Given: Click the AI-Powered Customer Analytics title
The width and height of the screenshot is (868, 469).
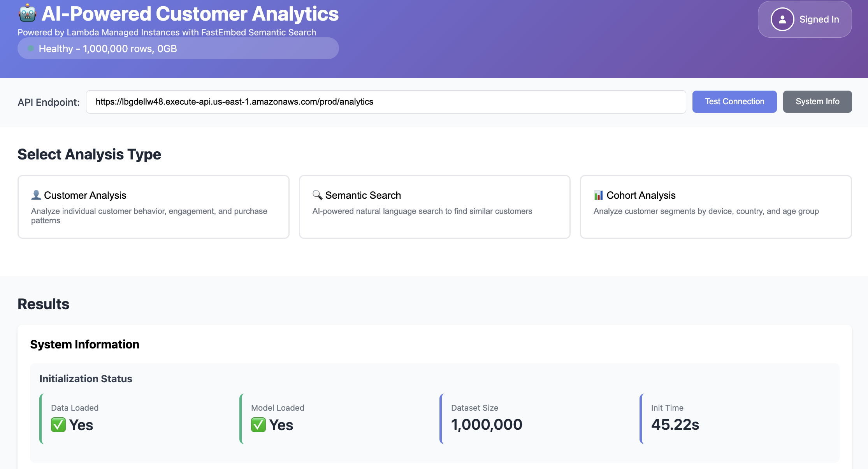Looking at the screenshot, I should pos(190,14).
